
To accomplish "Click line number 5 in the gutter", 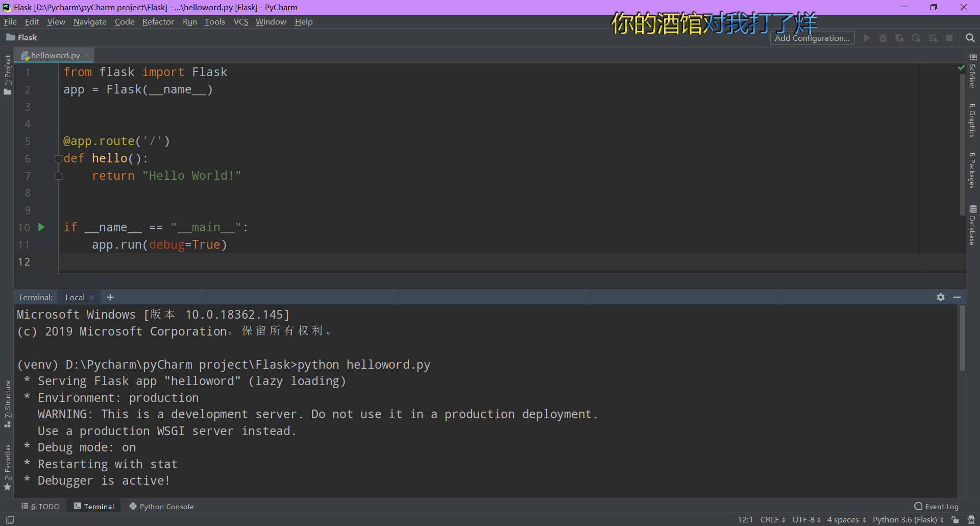I will point(28,141).
